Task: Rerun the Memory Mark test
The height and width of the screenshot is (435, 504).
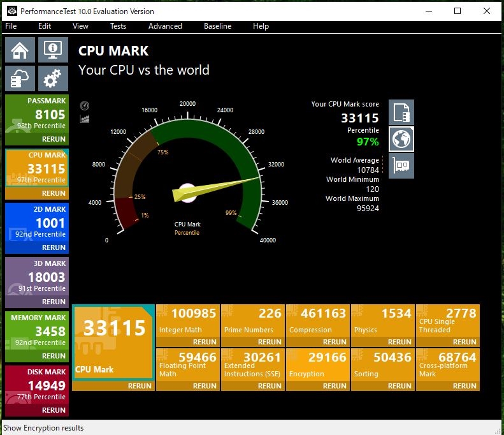Action: pos(37,356)
